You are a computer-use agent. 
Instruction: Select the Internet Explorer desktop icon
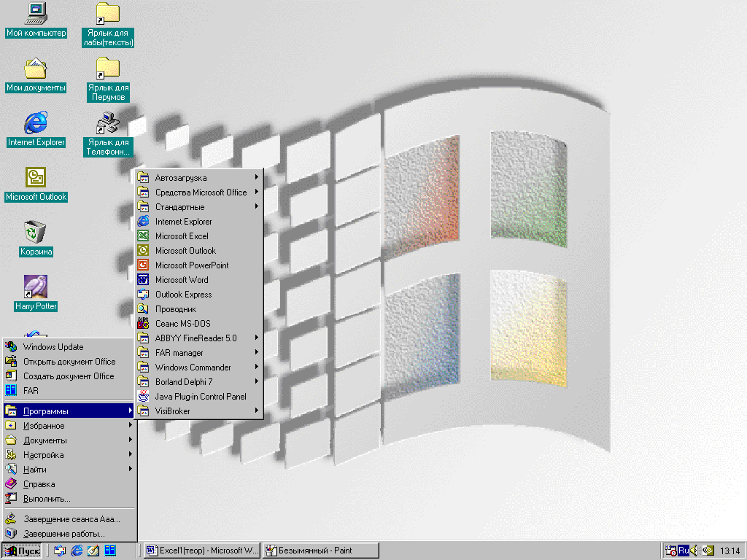pos(36,122)
